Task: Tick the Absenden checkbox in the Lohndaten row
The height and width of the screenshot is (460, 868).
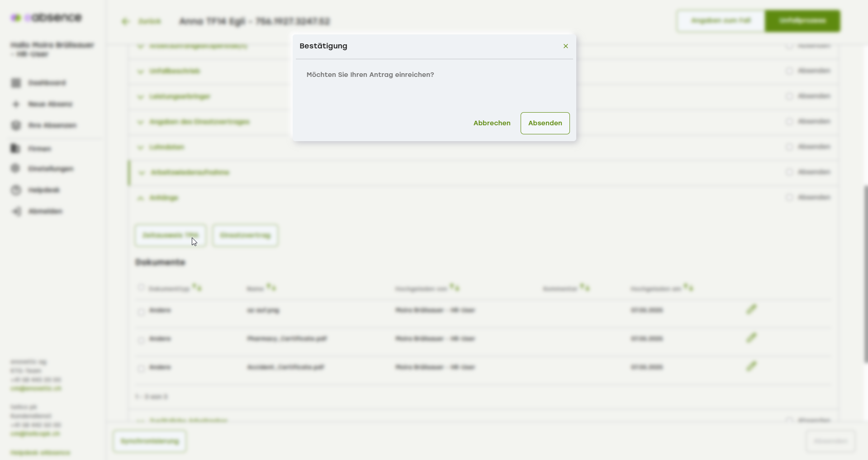Action: (x=789, y=147)
